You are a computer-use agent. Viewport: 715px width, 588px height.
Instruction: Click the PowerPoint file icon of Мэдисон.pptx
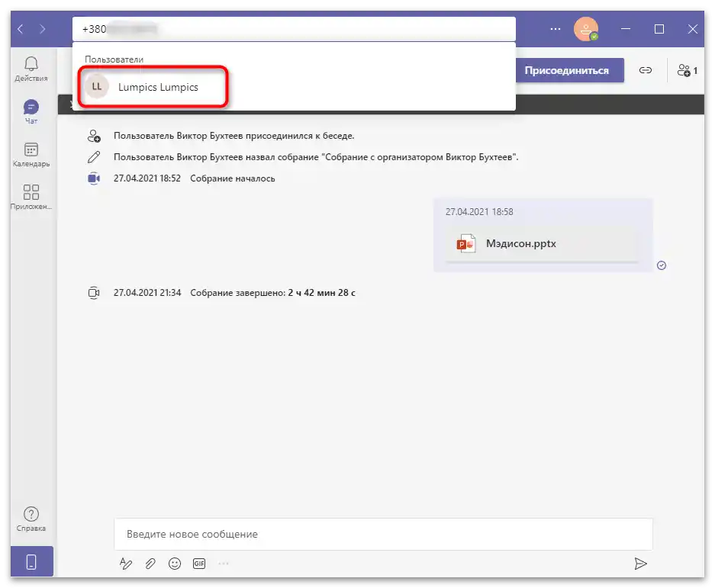click(466, 244)
